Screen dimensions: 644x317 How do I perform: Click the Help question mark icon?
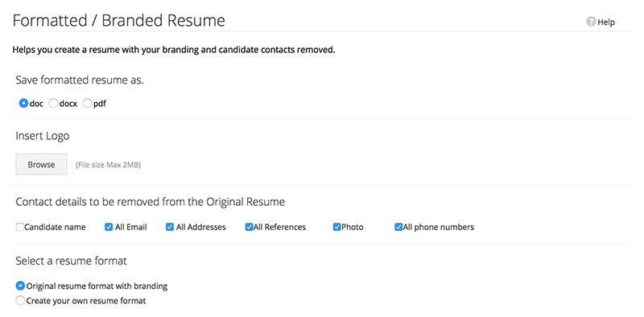[x=591, y=22]
